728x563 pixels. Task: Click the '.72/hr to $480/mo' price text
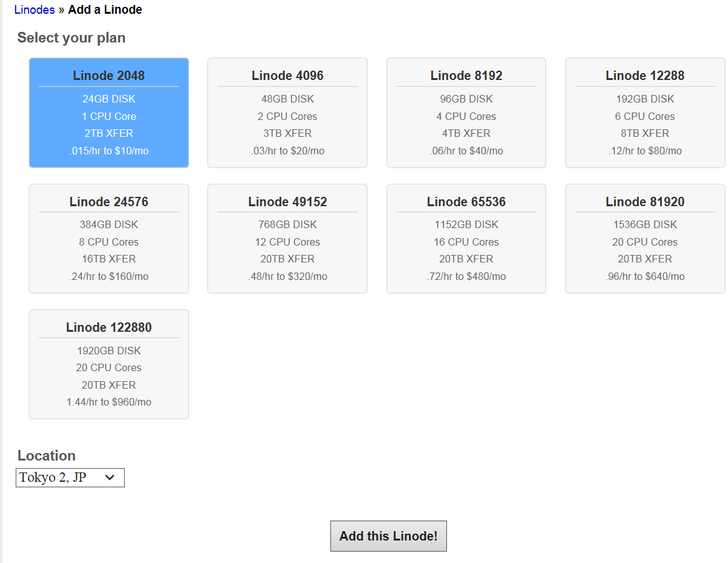coord(466,276)
